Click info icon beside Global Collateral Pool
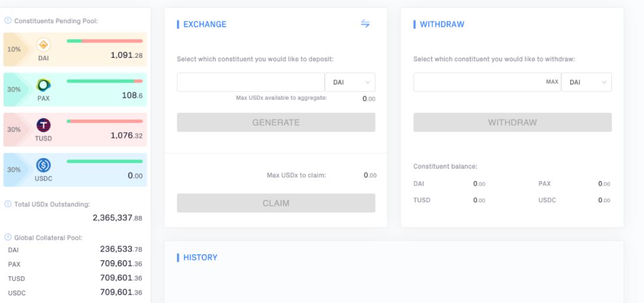This screenshot has height=303, width=644. tap(8, 237)
